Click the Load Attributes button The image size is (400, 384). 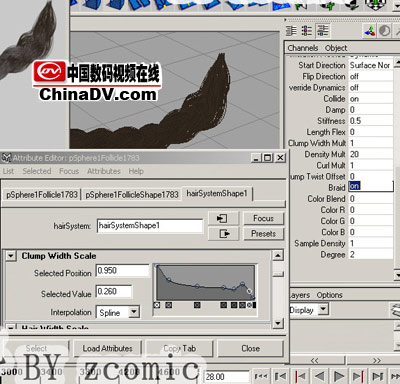107,348
